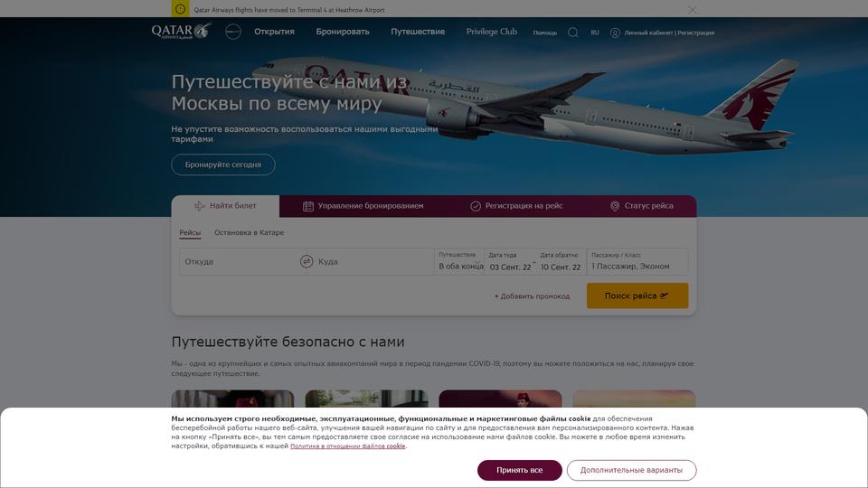The height and width of the screenshot is (488, 868).
Task: Open the Privilege Club menu
Action: click(x=492, y=32)
